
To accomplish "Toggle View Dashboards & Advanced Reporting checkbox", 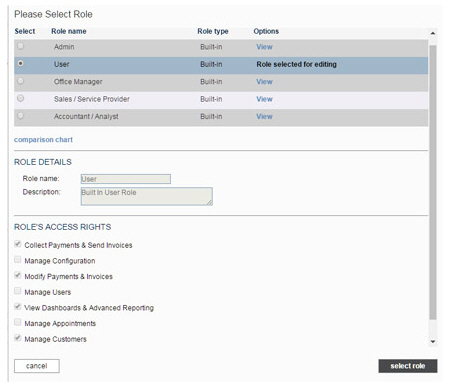I will click(x=18, y=307).
